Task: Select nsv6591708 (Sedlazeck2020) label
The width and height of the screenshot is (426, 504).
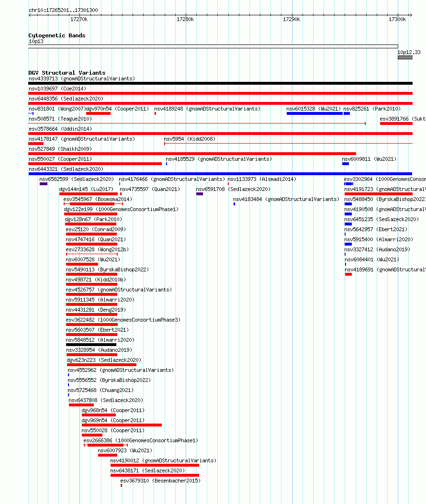Action: coord(233,190)
